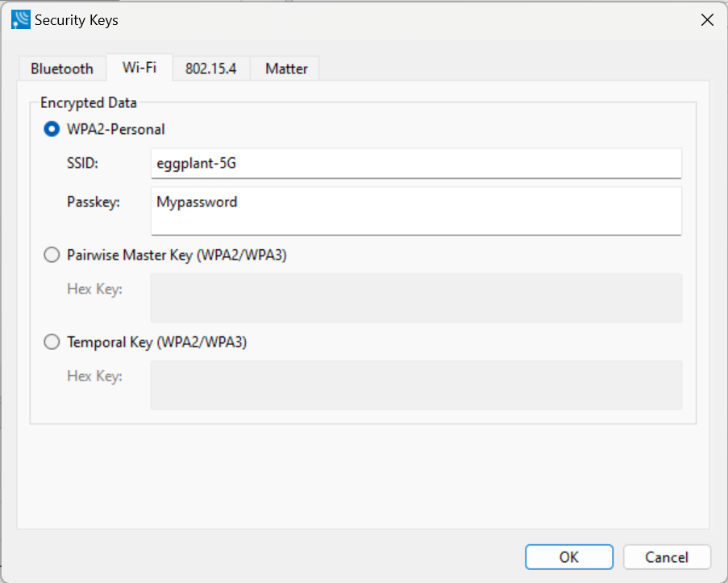
Task: Click the Temporal Key Hex Key field
Action: pyautogui.click(x=416, y=385)
